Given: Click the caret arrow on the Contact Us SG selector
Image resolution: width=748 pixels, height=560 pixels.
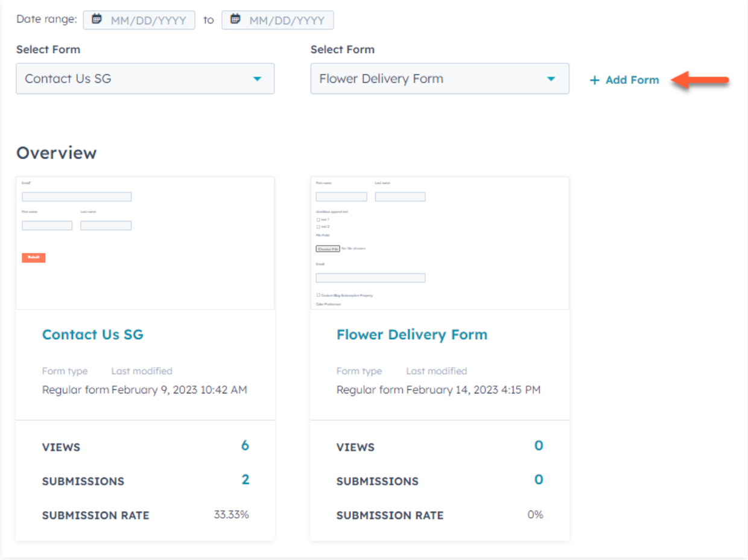Looking at the screenshot, I should 258,79.
